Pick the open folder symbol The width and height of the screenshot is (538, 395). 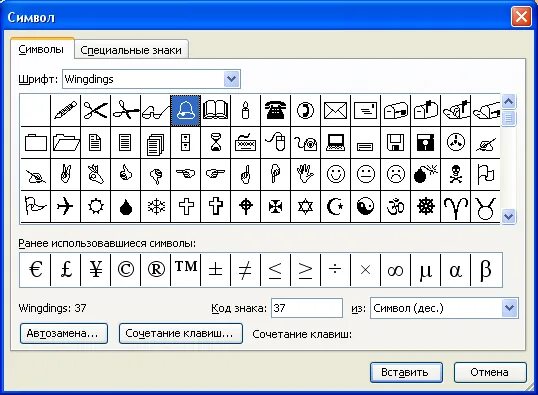[65, 142]
